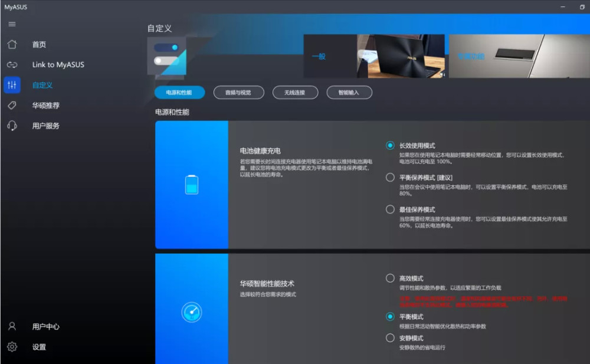Open 用户中心 at sidebar bottom
This screenshot has height=364, width=590.
[46, 326]
